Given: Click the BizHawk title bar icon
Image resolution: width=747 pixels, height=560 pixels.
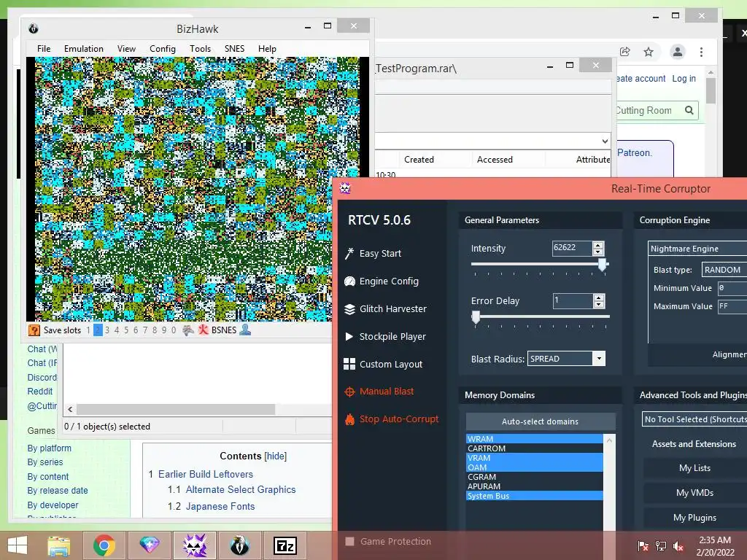Looking at the screenshot, I should 34,28.
